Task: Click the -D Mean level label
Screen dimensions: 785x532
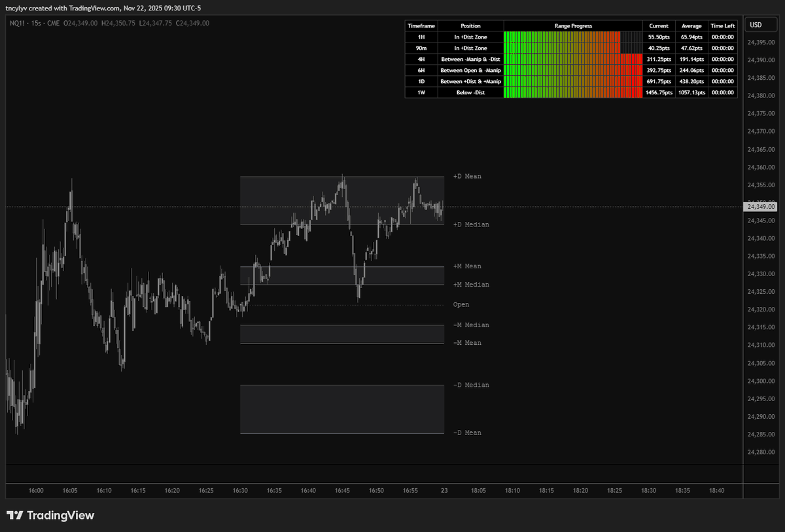Action: click(x=467, y=433)
